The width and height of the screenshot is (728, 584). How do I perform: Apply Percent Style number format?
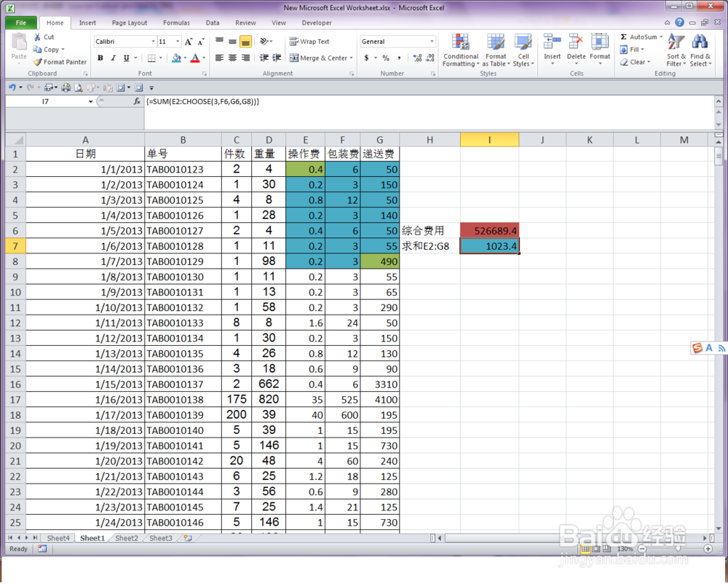pyautogui.click(x=386, y=58)
